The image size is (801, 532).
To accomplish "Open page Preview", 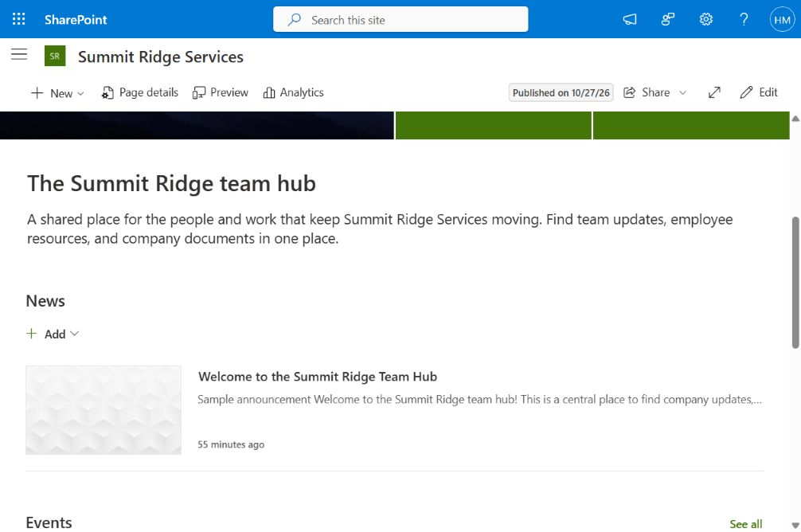I will (x=221, y=92).
